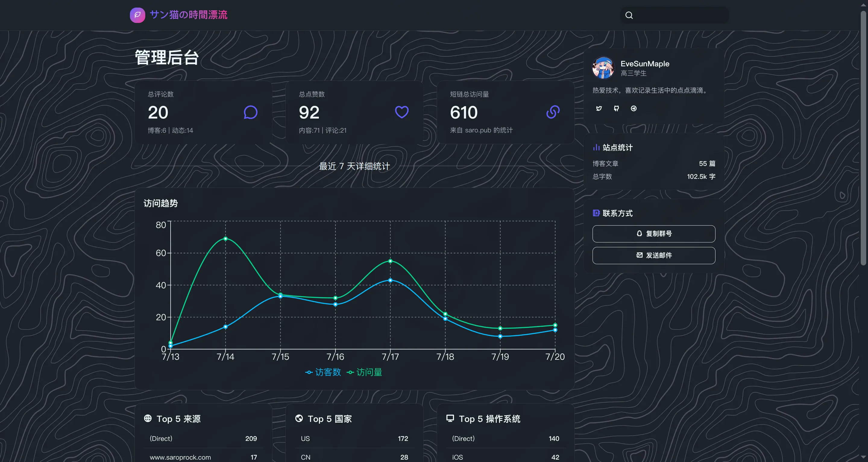The height and width of the screenshot is (462, 868).
Task: Click the comment bubble icon
Action: 250,112
